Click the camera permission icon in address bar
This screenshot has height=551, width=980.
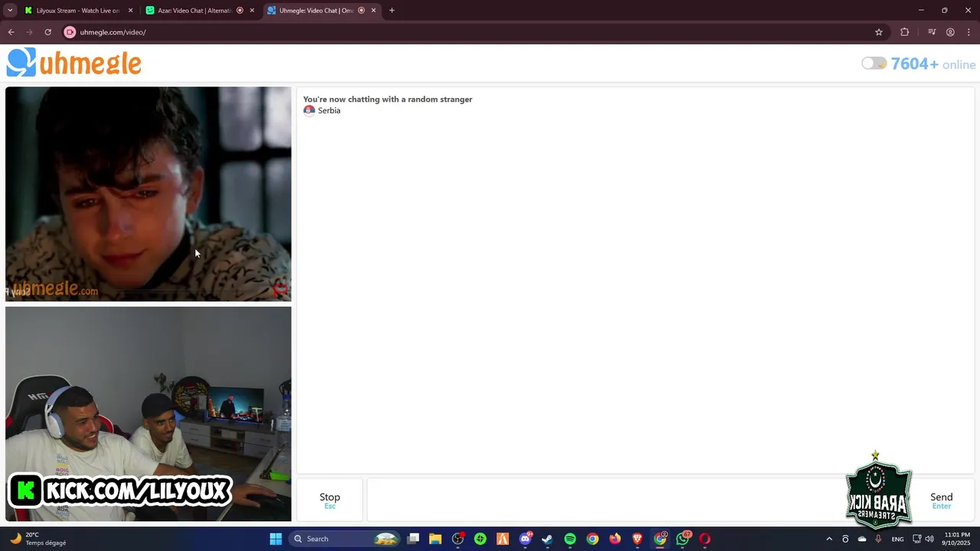[70, 32]
